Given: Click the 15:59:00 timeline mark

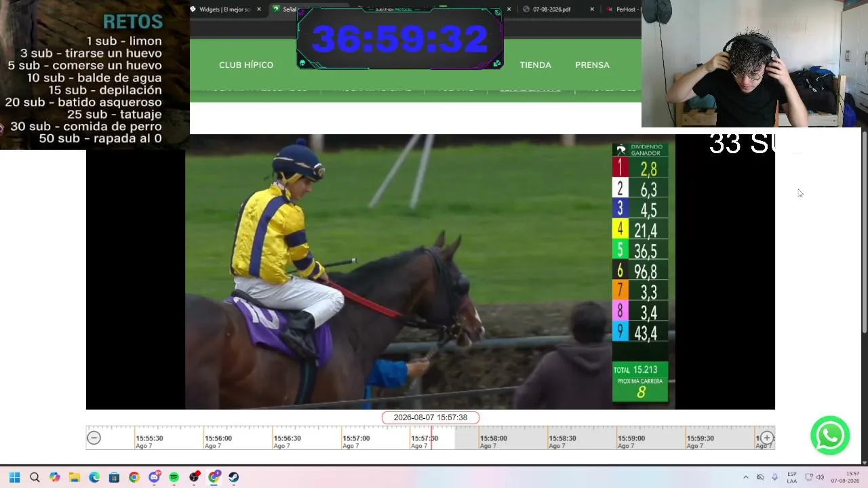Looking at the screenshot, I should (x=632, y=439).
